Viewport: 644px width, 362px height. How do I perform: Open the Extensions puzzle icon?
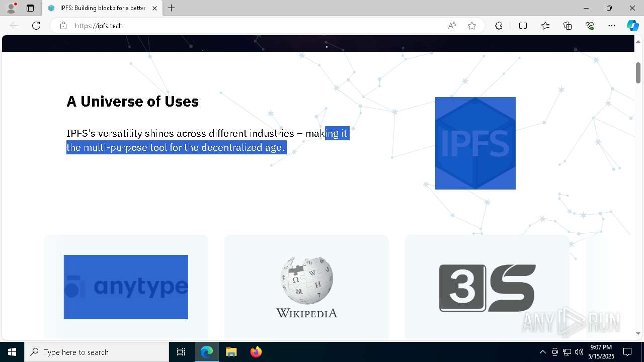pyautogui.click(x=499, y=26)
